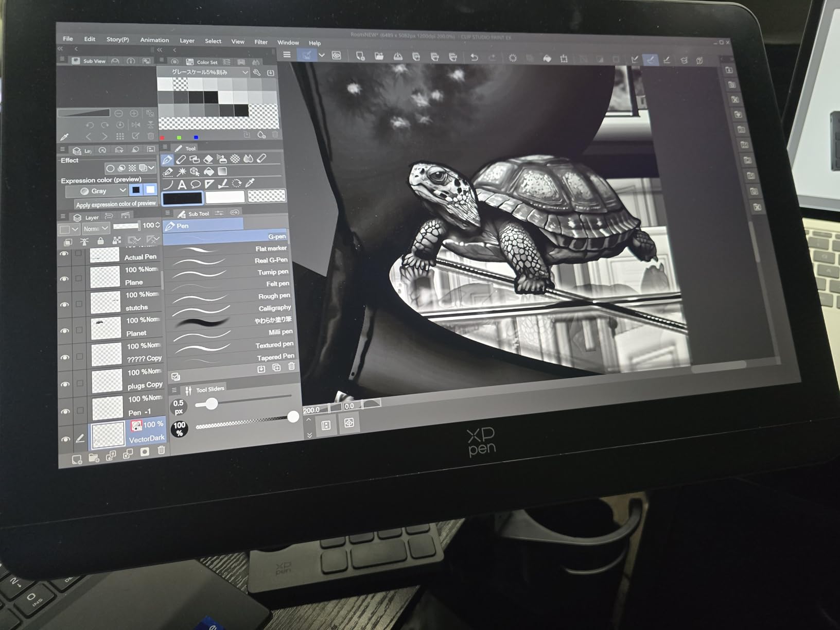The image size is (840, 630).
Task: Expand the color set name dropdown
Action: click(x=245, y=73)
